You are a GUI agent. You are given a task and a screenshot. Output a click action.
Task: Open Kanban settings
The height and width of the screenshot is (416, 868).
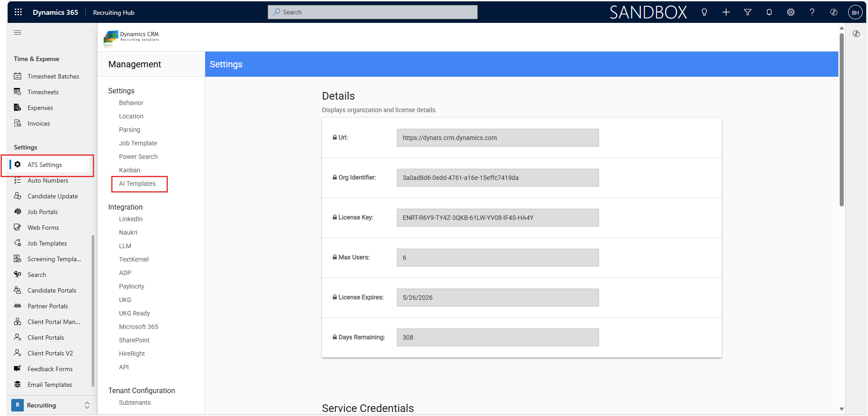pyautogui.click(x=129, y=170)
